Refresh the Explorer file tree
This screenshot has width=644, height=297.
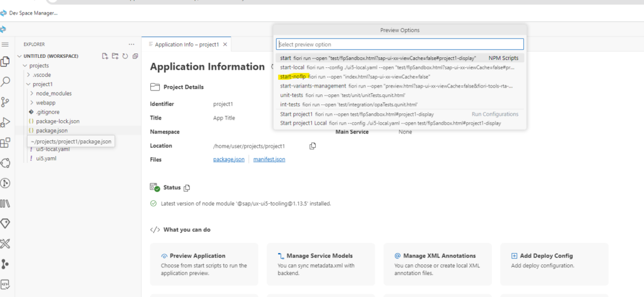click(x=125, y=56)
